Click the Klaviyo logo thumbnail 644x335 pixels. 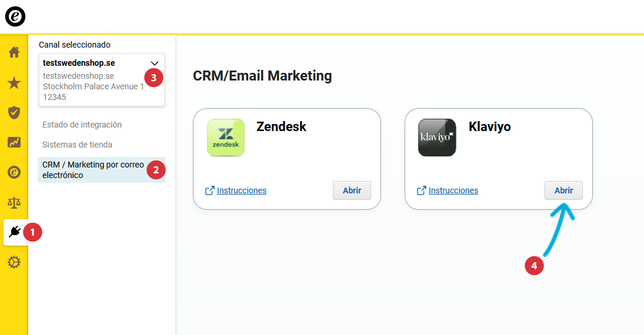pyautogui.click(x=437, y=138)
